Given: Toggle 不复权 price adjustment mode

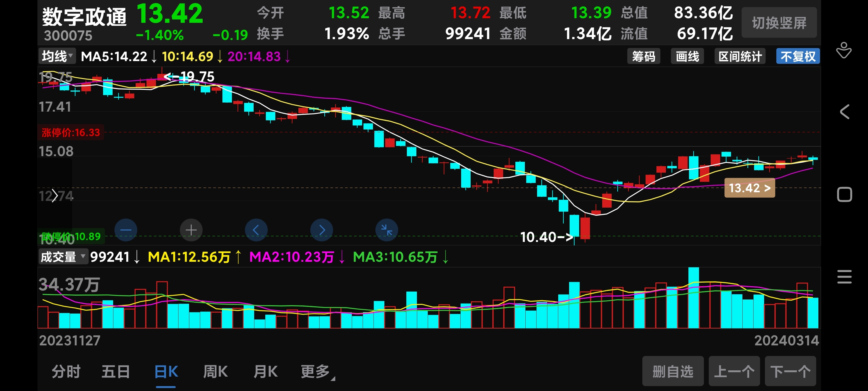Looking at the screenshot, I should click(x=797, y=56).
